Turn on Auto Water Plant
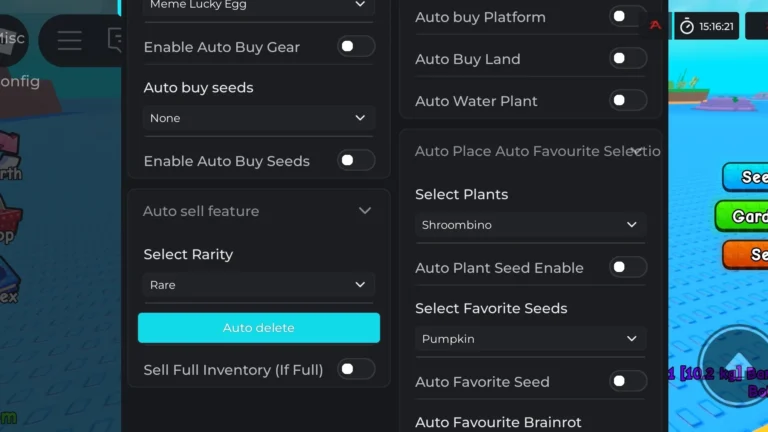The image size is (768, 432). (628, 101)
